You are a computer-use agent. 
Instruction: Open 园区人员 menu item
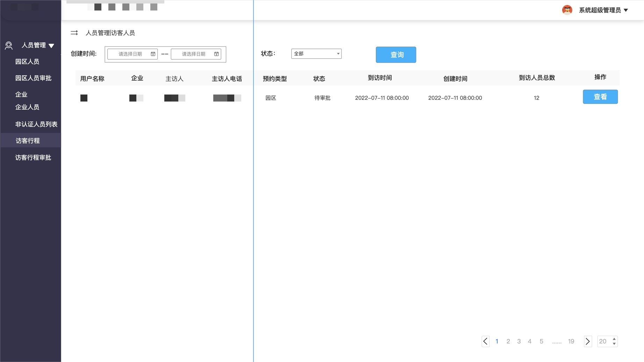[x=27, y=62]
